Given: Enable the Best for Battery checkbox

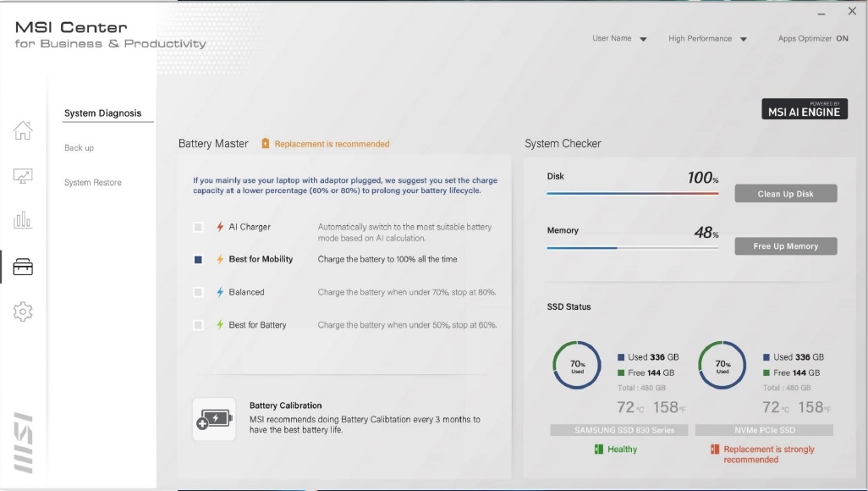Looking at the screenshot, I should (x=198, y=325).
